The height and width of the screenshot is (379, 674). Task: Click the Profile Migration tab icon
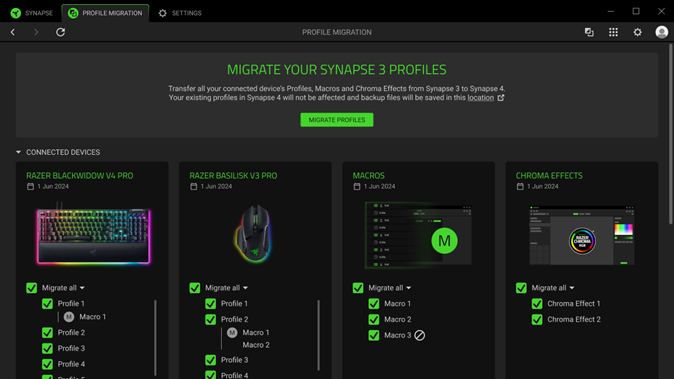73,13
